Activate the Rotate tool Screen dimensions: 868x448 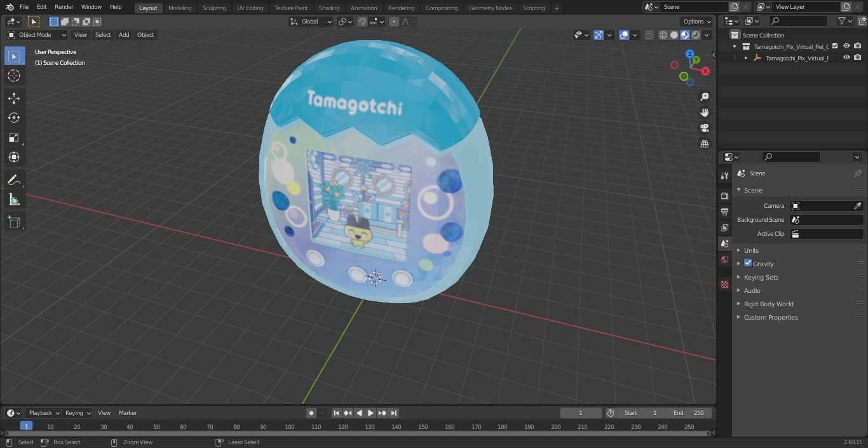coord(14,118)
